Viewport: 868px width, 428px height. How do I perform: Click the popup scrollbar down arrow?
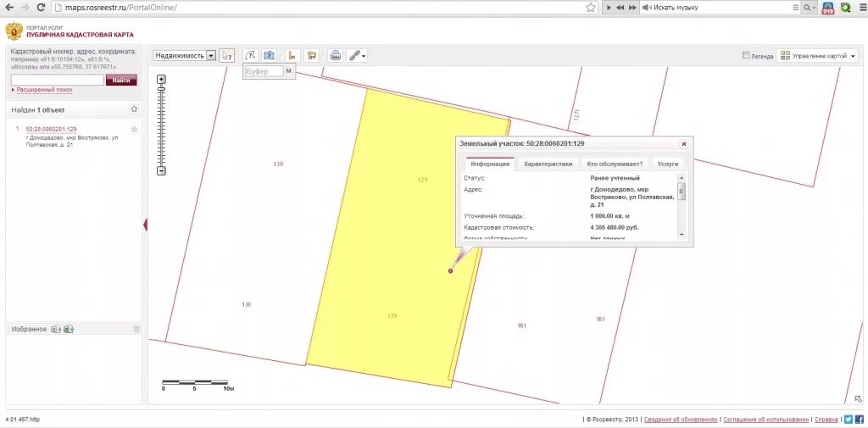682,235
